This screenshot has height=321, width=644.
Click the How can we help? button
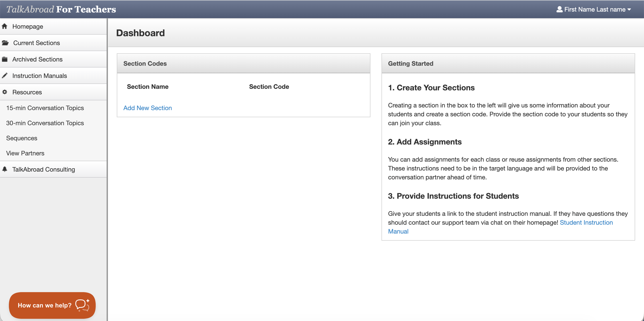point(52,305)
